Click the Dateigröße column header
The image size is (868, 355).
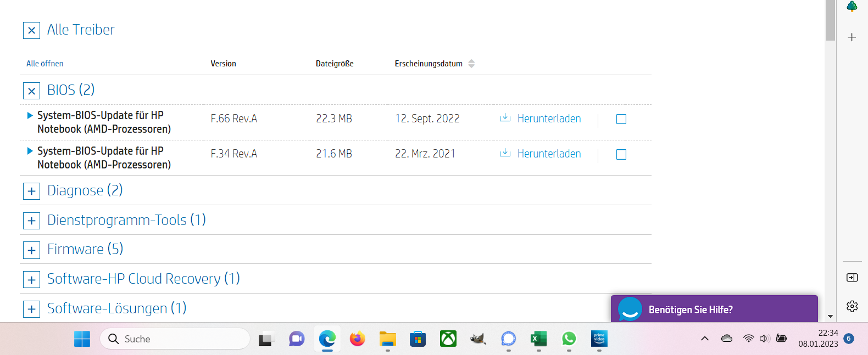tap(335, 64)
